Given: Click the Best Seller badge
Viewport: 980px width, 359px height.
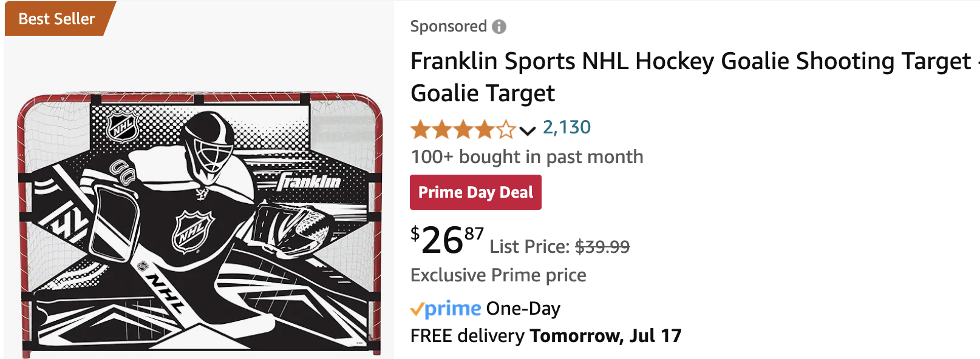Looking at the screenshot, I should coord(59,19).
